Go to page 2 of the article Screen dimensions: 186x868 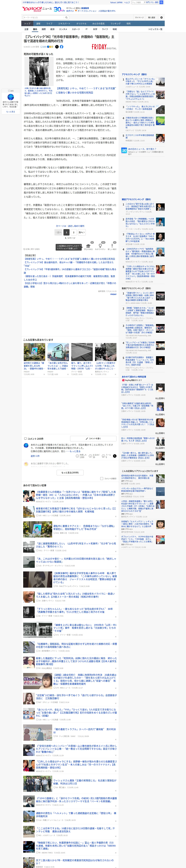coord(74,232)
